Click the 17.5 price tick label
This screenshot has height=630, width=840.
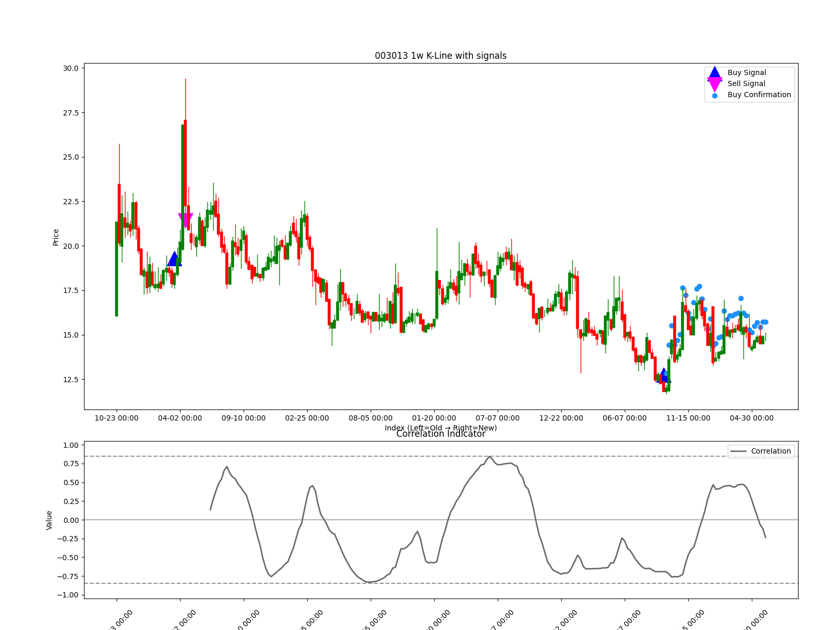point(70,290)
